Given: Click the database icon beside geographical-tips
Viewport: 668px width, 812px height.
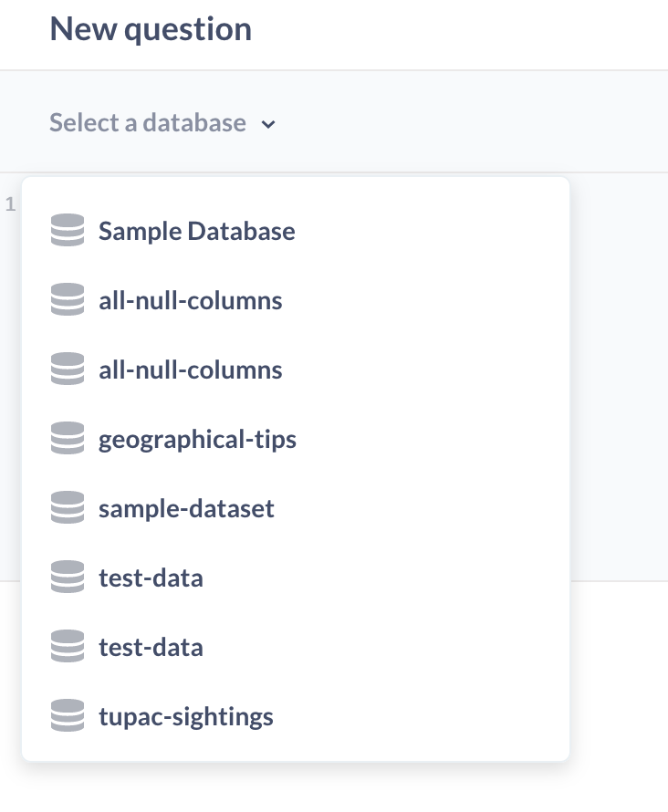Looking at the screenshot, I should tap(67, 438).
